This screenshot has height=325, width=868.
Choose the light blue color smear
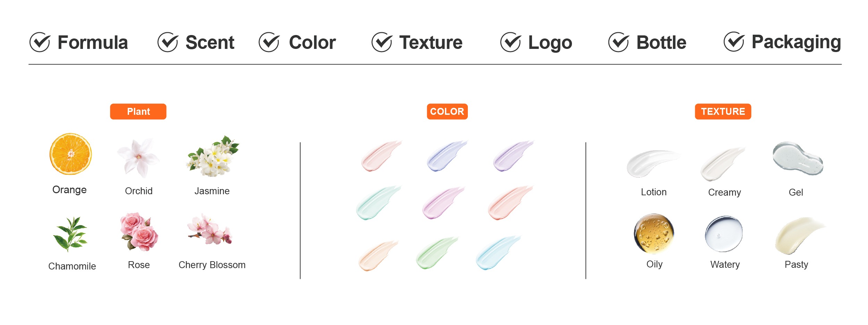(498, 253)
